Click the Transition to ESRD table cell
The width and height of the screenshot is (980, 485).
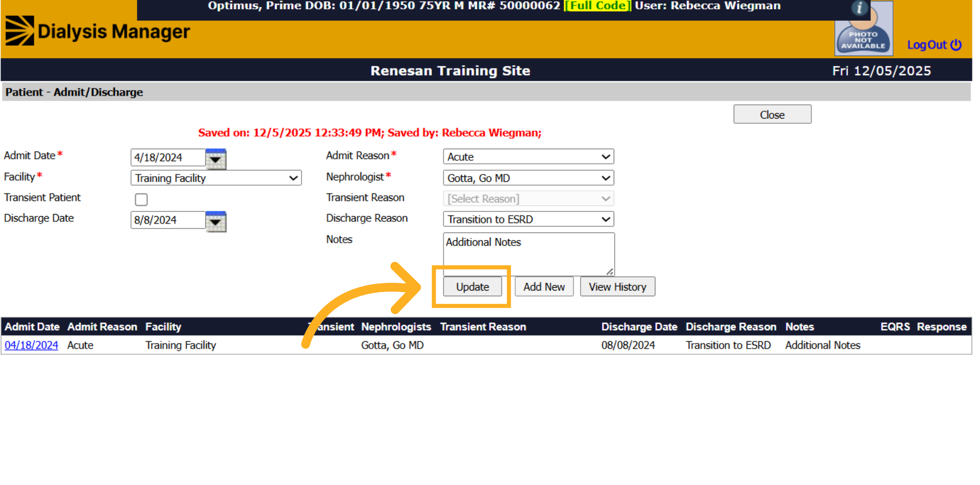[728, 345]
